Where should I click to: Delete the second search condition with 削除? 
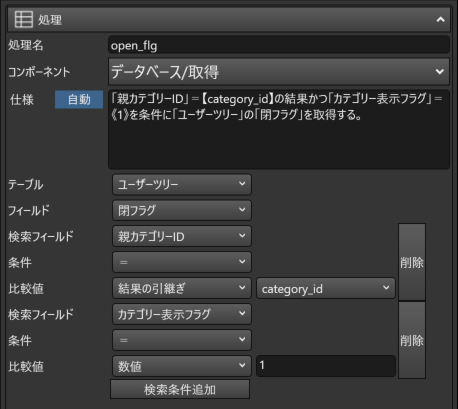(x=412, y=340)
